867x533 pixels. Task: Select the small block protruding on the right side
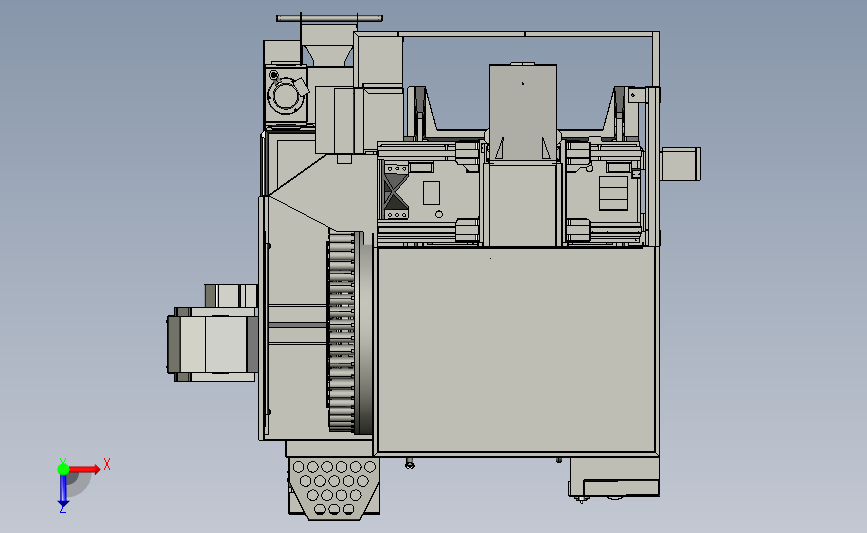tap(681, 164)
